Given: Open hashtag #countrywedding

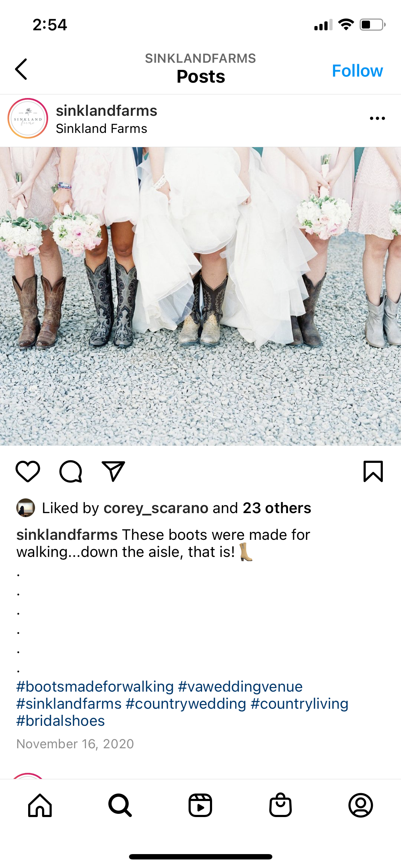Looking at the screenshot, I should (186, 704).
